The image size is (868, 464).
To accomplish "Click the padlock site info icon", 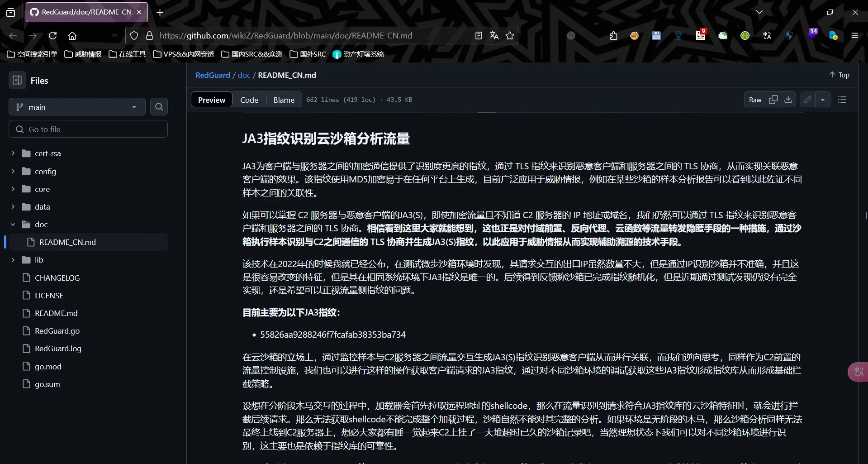I will (x=149, y=36).
